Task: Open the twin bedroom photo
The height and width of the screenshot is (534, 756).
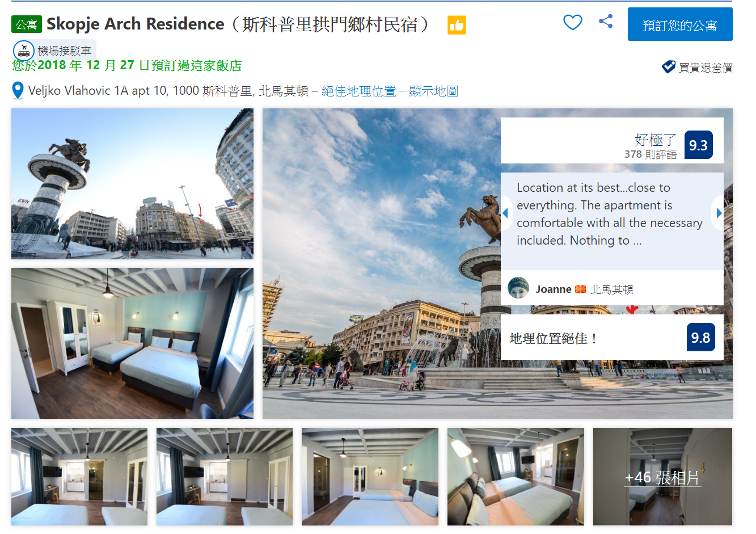Action: tap(132, 343)
